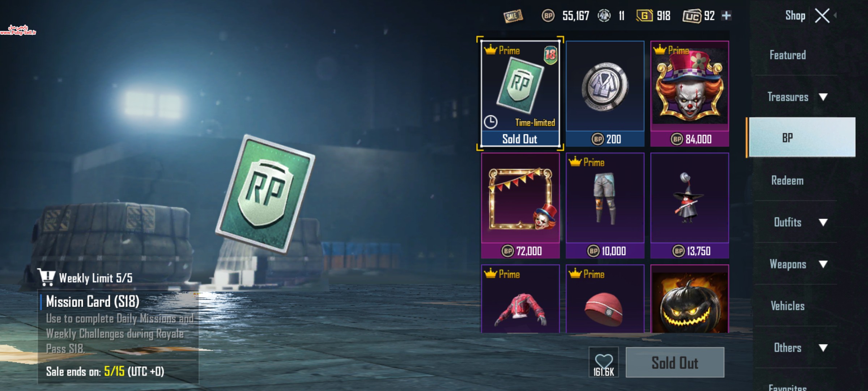Screen dimensions: 868x391
Task: Open the Vehicles category
Action: tap(788, 306)
